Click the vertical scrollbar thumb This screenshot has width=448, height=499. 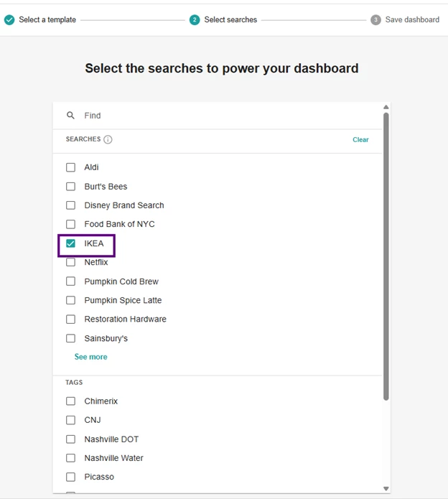[x=386, y=256]
